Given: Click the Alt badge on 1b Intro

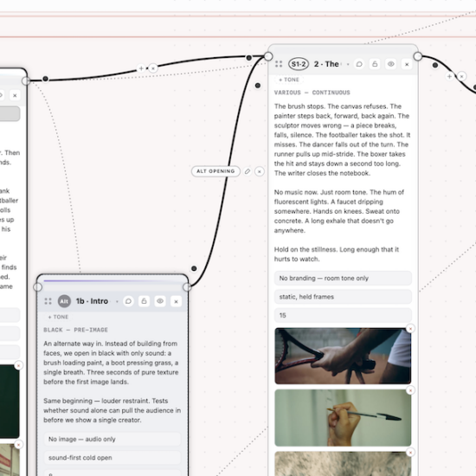Looking at the screenshot, I should pos(64,301).
